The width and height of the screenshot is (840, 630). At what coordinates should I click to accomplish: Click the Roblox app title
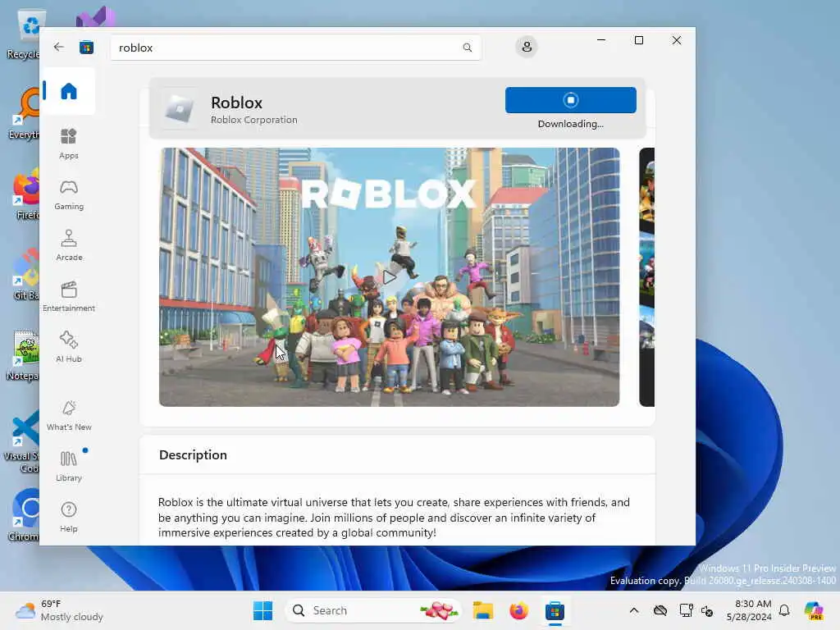tap(236, 103)
